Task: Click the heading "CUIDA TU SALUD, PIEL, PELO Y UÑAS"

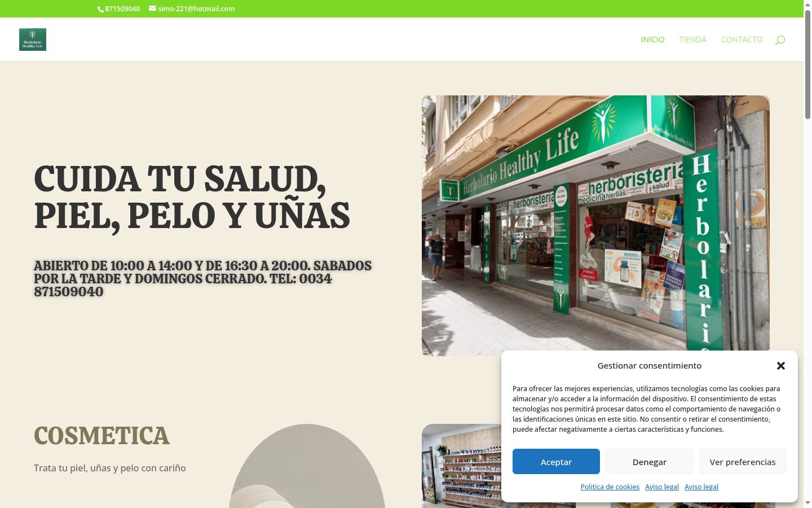Action: [192, 197]
